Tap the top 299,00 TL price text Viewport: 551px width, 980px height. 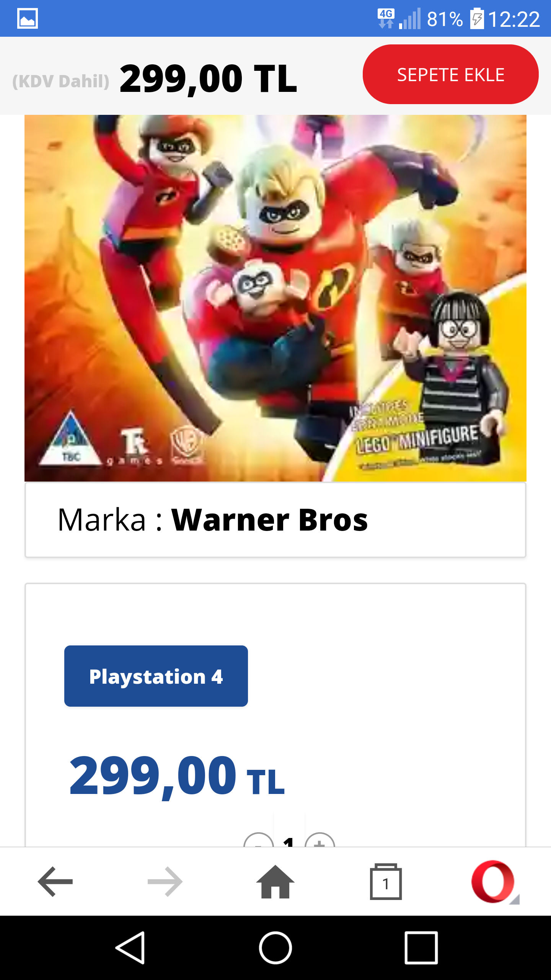tap(208, 79)
